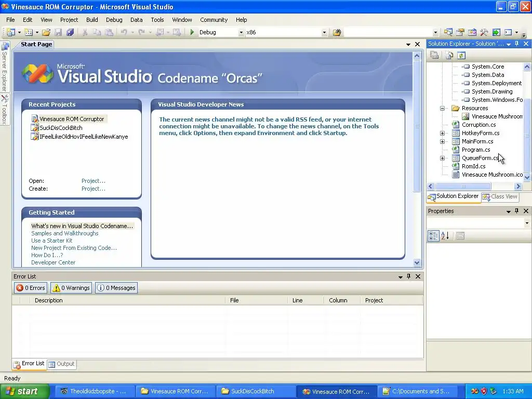Start debugging with the green play icon
532x399 pixels.
(x=192, y=32)
